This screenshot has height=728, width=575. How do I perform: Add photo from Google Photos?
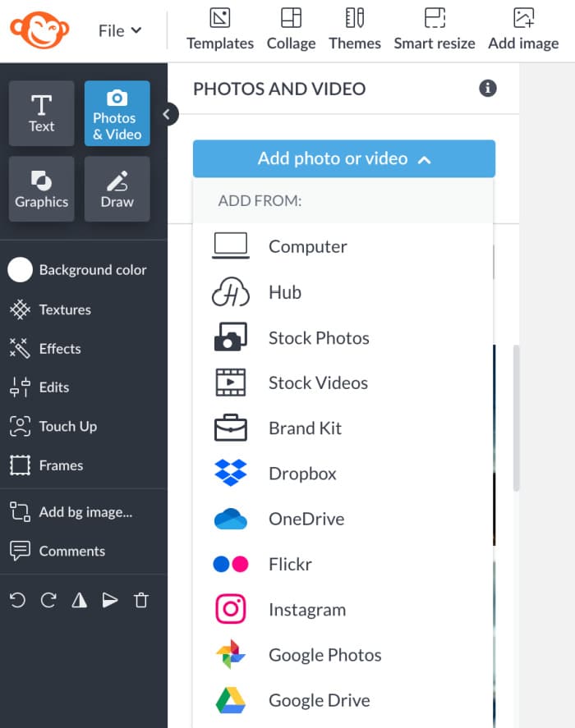pyautogui.click(x=343, y=655)
